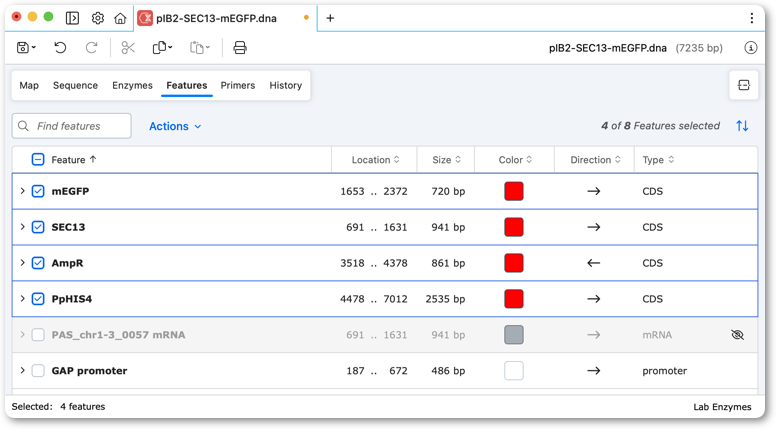This screenshot has width=776, height=429.
Task: Check the GAP promoter checkbox
Action: (38, 371)
